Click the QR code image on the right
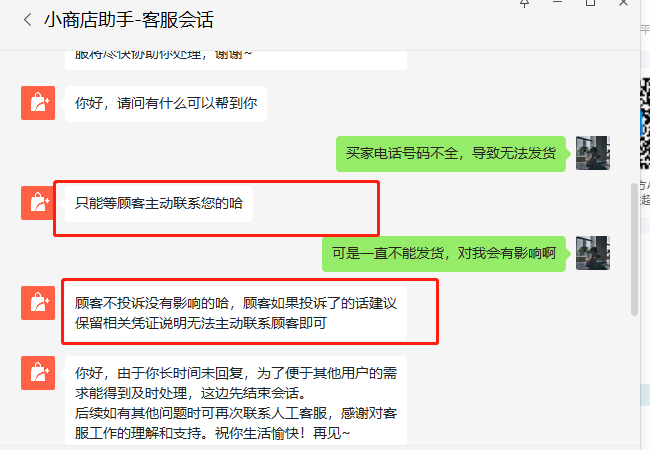 (645, 123)
